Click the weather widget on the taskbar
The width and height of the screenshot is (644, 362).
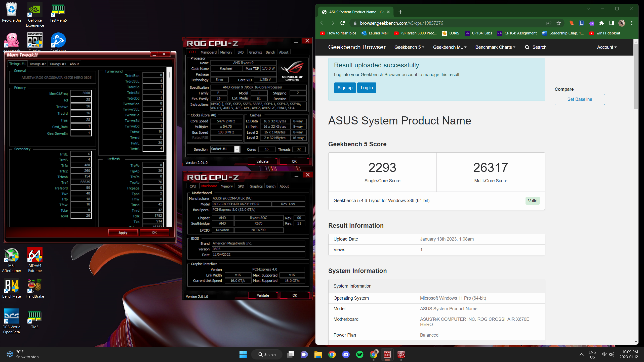(23, 354)
